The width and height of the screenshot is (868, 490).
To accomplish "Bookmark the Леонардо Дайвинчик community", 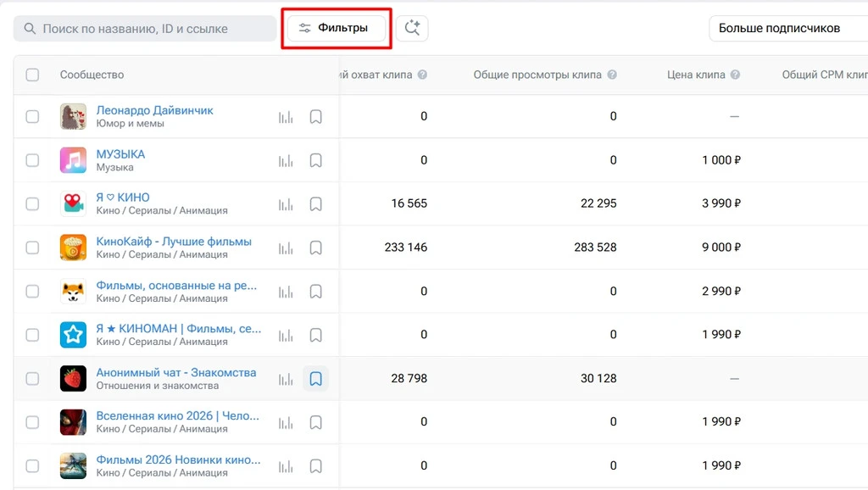I will click(315, 117).
